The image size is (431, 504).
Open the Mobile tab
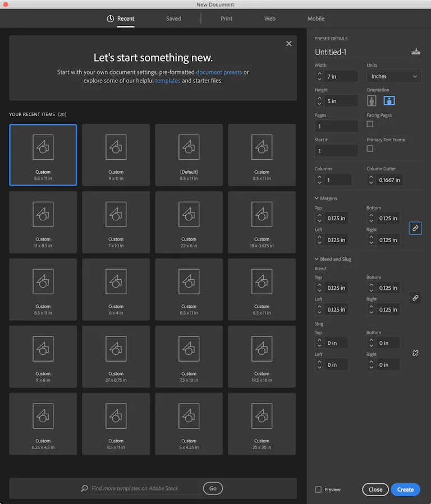[316, 19]
